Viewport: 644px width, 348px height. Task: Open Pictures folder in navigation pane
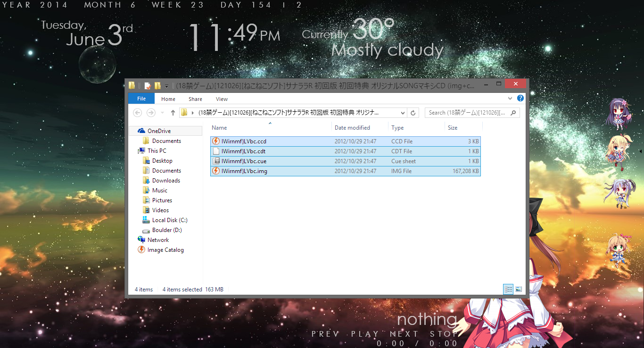[162, 200]
